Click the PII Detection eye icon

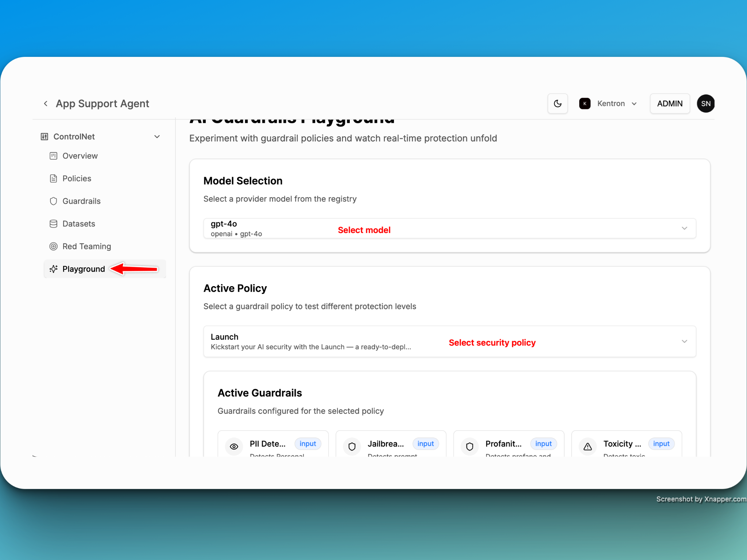[x=234, y=446]
